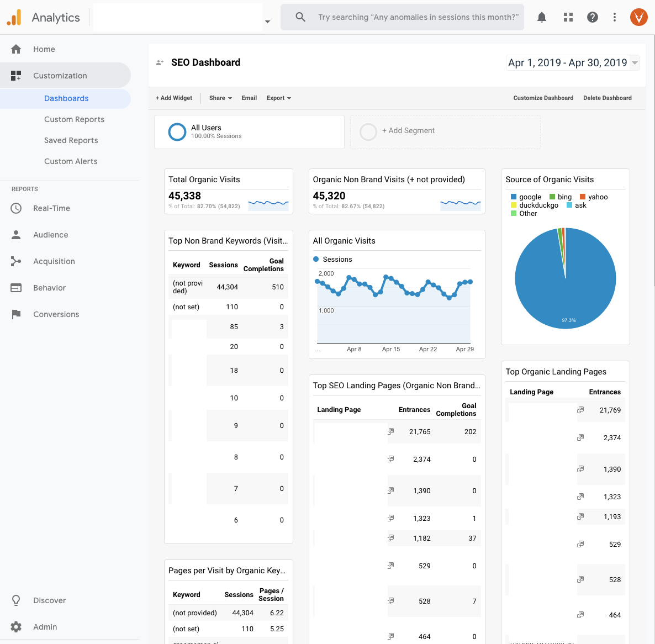Open the Acquisition reports label
The width and height of the screenshot is (655, 644).
pyautogui.click(x=54, y=261)
